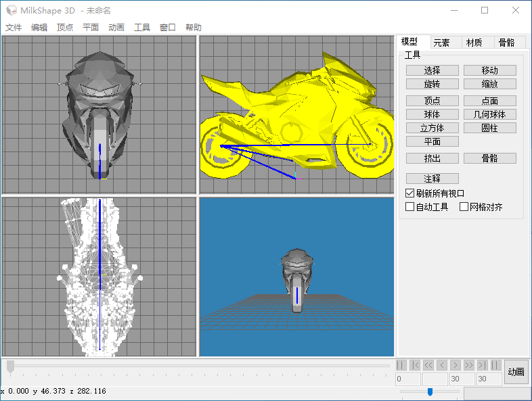Open the 帮助 menu

coord(194,28)
